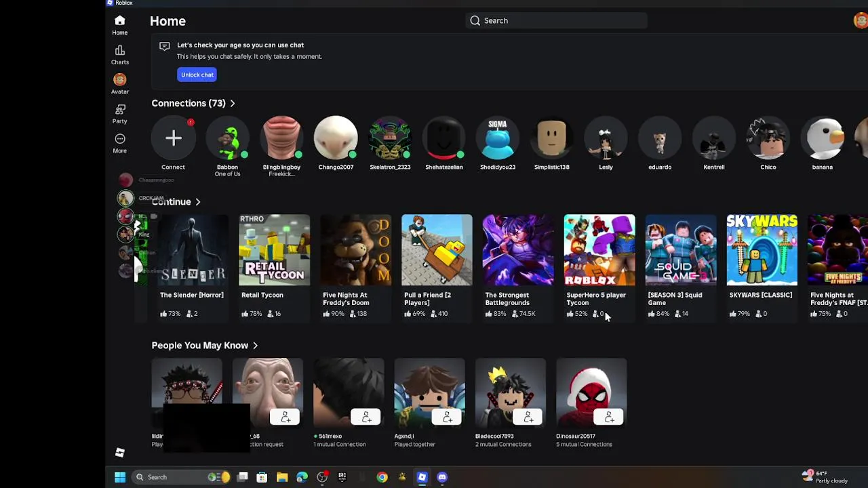Click the Bladecool7893 username text
Screen dimensions: 868x488
(494, 436)
